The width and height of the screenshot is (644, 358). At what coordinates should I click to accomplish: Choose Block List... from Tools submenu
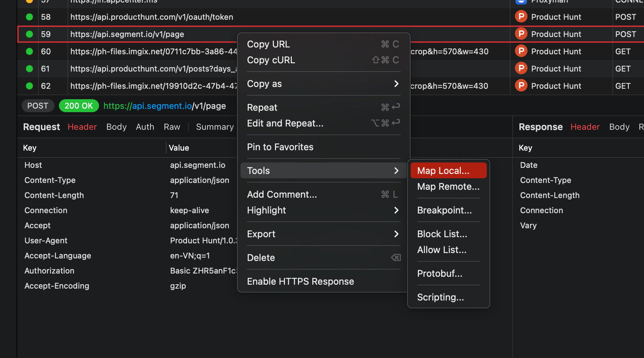point(448,234)
